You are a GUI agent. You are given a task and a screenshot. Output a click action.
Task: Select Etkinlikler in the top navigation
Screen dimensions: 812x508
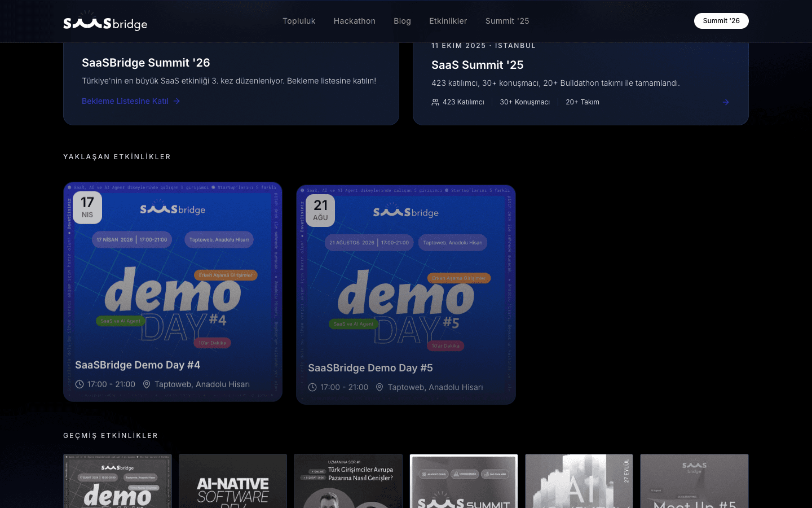pyautogui.click(x=448, y=21)
